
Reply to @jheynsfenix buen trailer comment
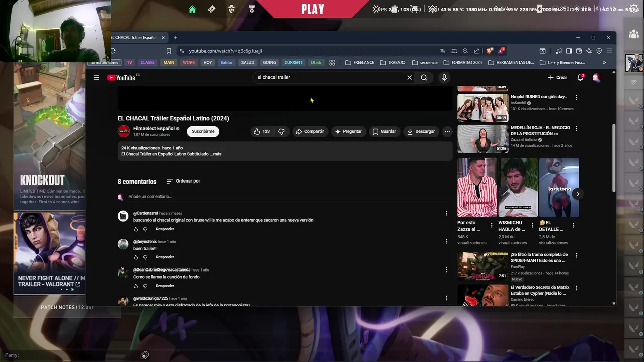(165, 257)
